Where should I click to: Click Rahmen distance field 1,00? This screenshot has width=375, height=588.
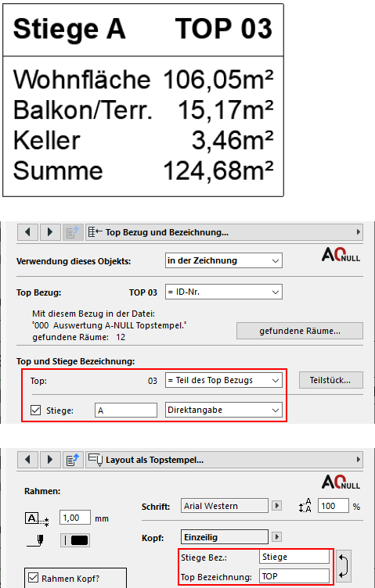(x=75, y=518)
